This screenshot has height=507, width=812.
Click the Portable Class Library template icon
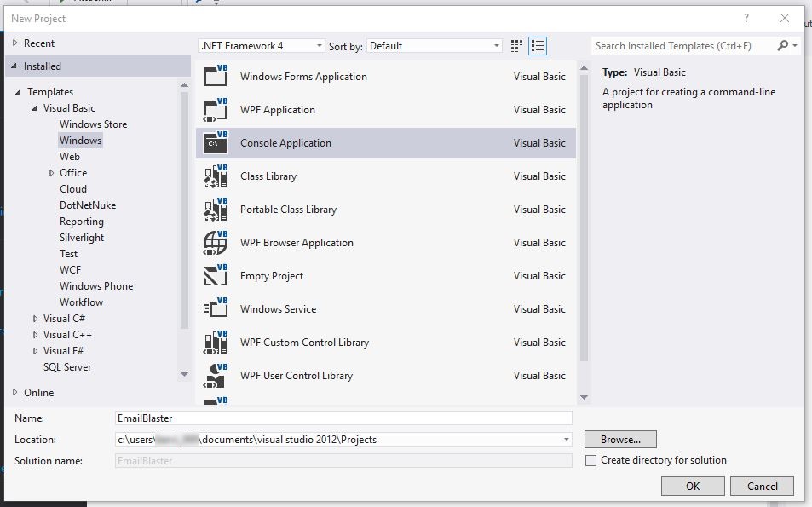[216, 210]
